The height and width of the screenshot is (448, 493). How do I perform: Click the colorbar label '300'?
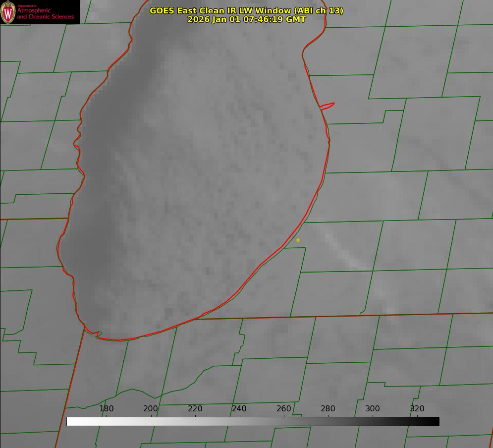coord(373,408)
